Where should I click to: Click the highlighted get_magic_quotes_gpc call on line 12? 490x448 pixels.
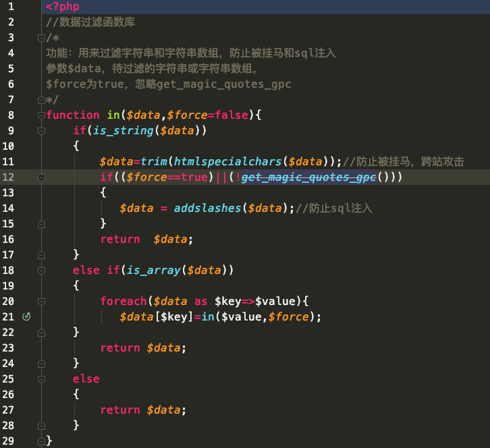point(308,177)
